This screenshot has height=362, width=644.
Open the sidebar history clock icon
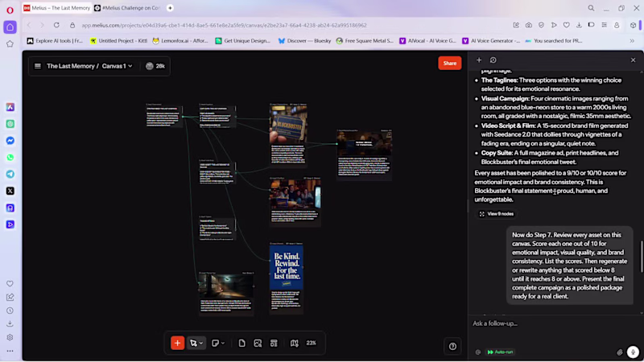(x=10, y=311)
